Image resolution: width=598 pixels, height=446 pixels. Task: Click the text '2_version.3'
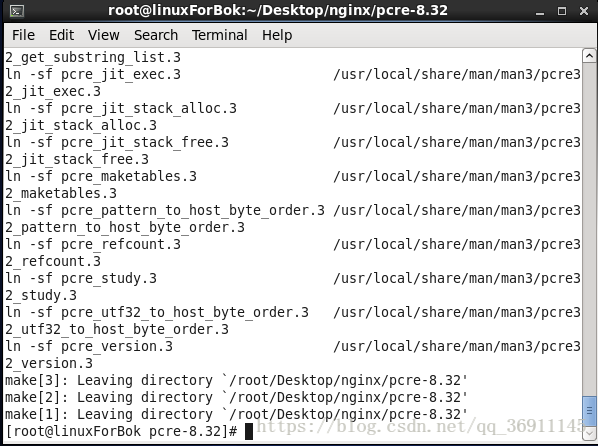(49, 364)
